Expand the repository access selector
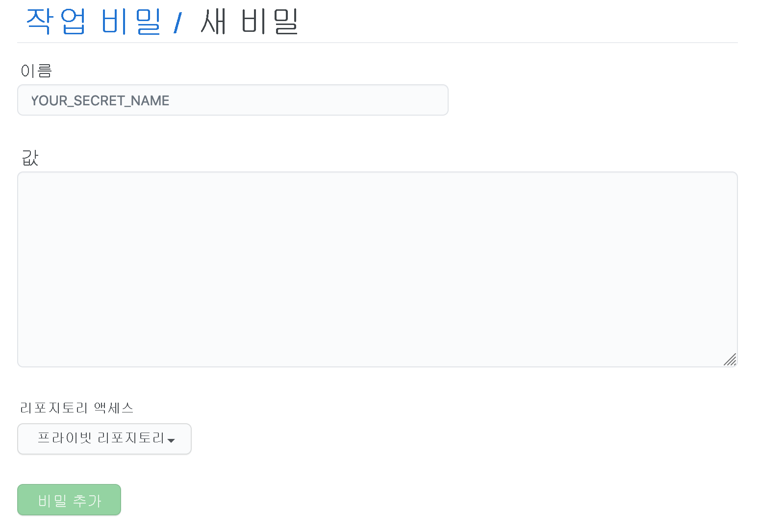 [x=104, y=439]
